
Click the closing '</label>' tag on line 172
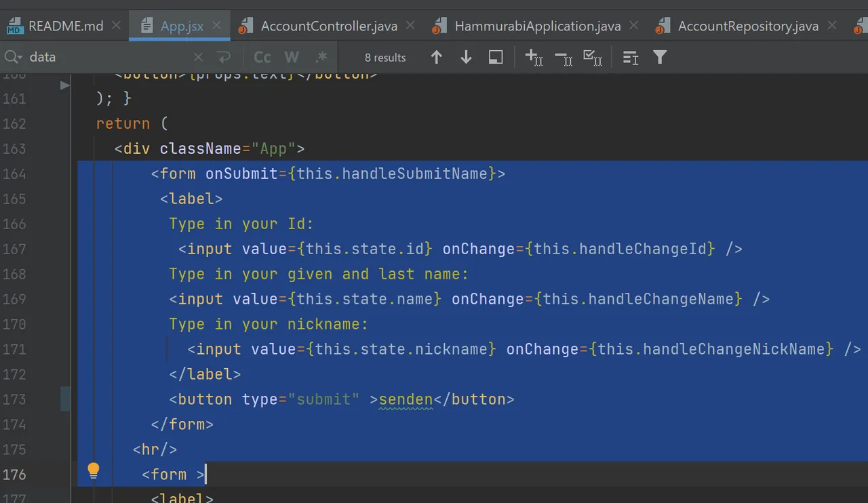click(x=205, y=374)
